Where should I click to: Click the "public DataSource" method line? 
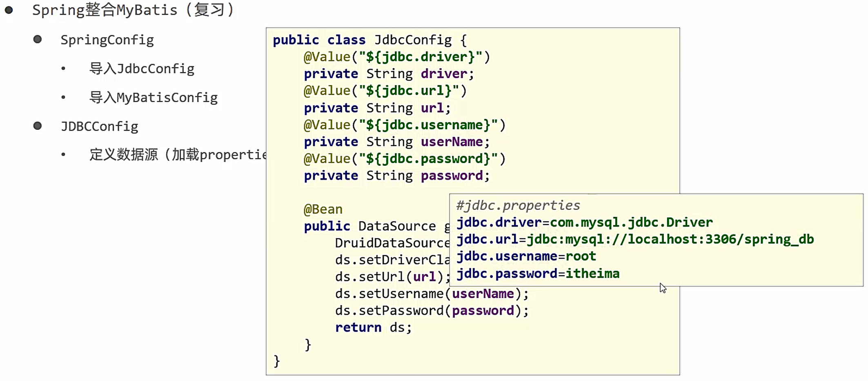click(x=376, y=226)
